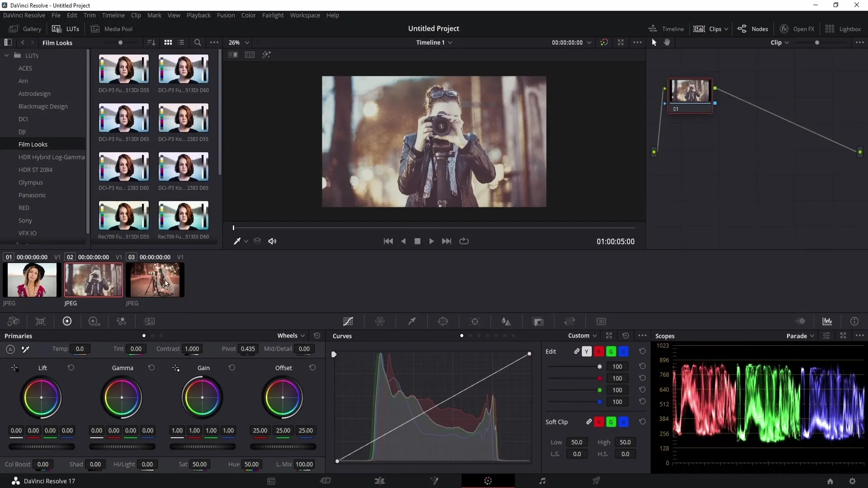The image size is (868, 488).
Task: Open the Key palette icon
Action: 538,321
